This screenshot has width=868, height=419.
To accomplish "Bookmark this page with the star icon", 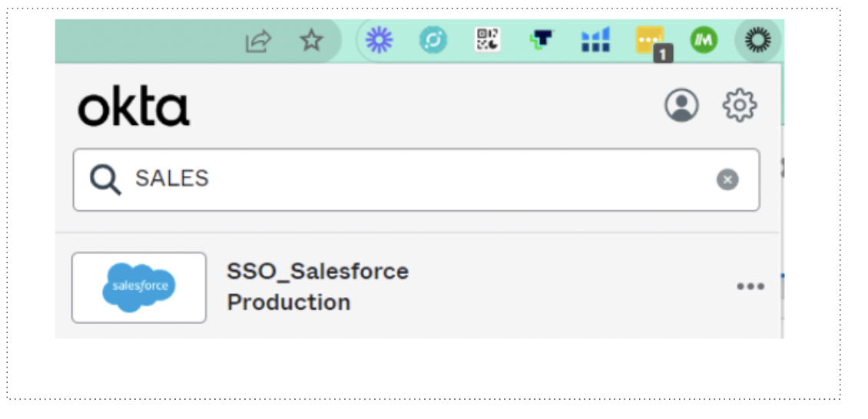I will click(x=311, y=41).
